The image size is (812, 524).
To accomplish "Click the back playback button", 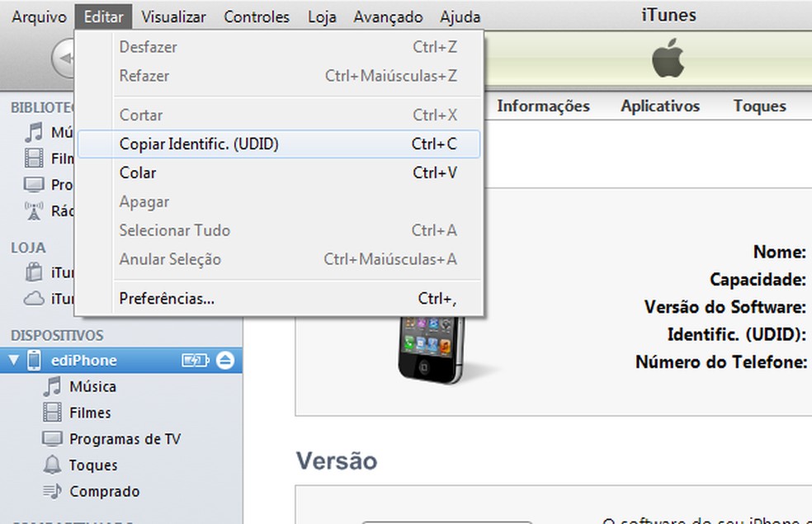I will [x=64, y=58].
